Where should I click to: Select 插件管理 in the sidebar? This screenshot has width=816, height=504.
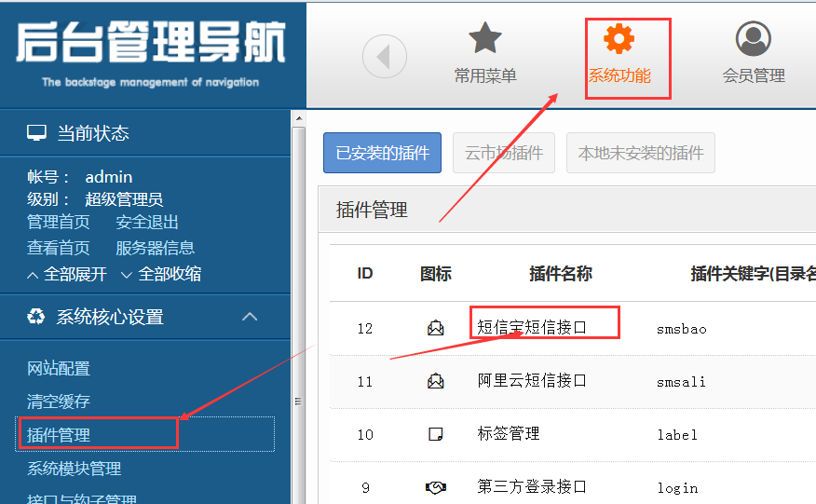[x=59, y=435]
